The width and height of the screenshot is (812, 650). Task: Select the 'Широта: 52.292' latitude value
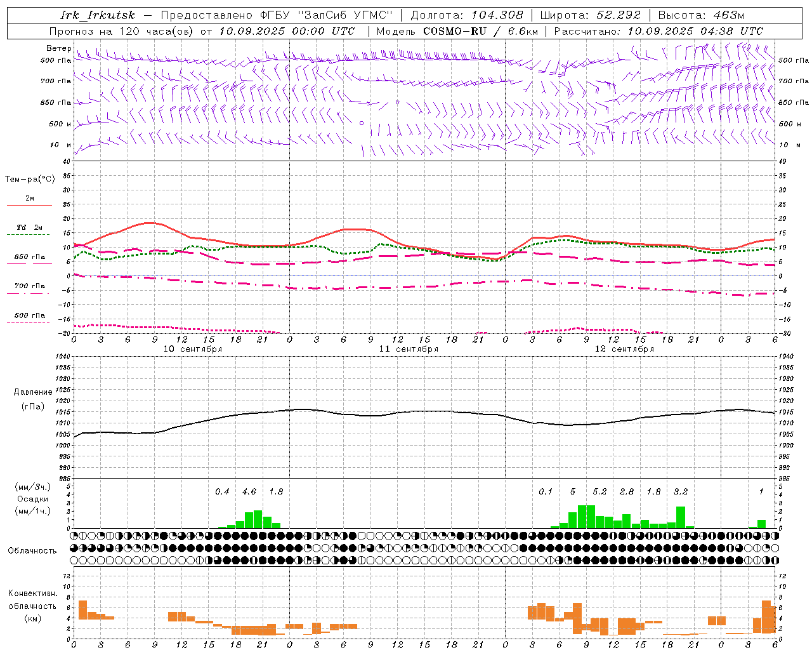point(591,15)
